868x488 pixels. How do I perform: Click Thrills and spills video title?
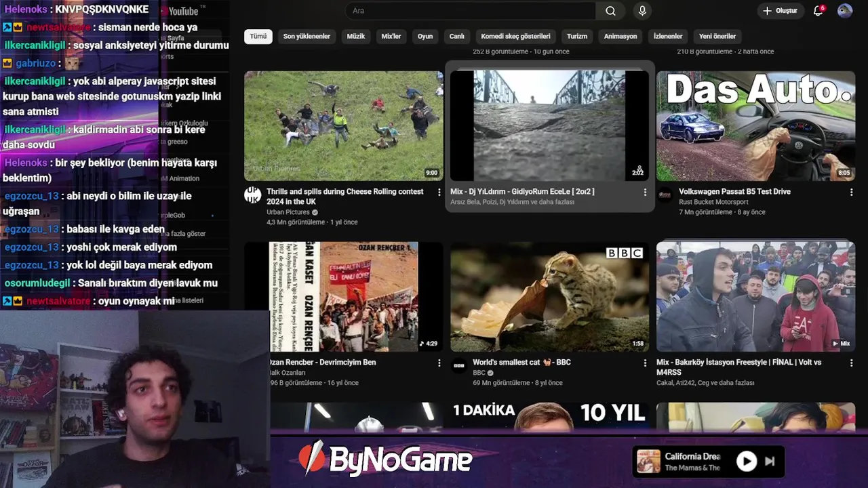coord(344,197)
